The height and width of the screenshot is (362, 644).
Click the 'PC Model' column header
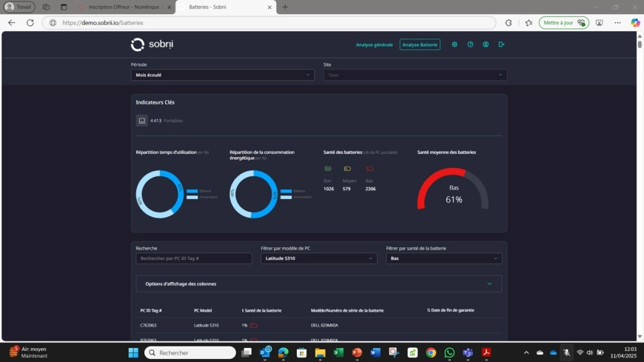203,311
